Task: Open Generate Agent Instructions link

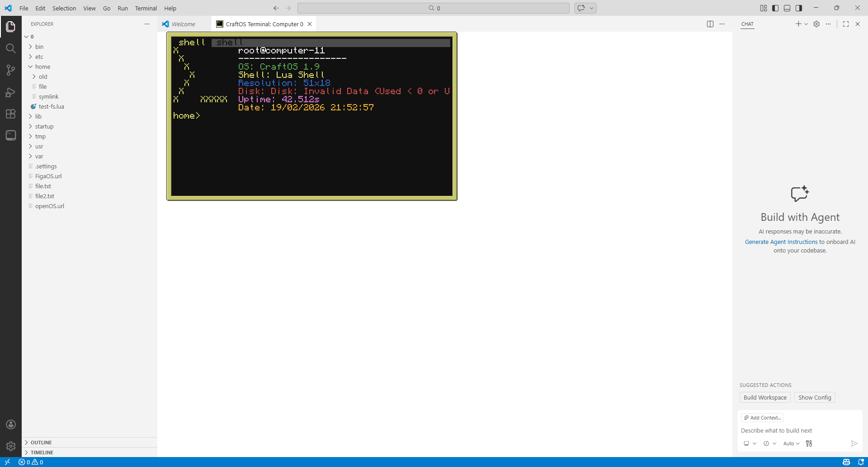Action: pos(781,242)
